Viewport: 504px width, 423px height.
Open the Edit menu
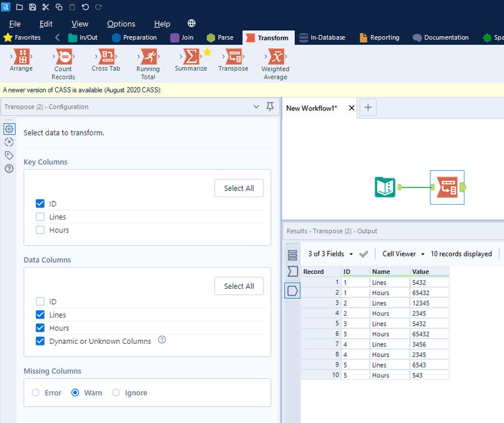coord(46,24)
